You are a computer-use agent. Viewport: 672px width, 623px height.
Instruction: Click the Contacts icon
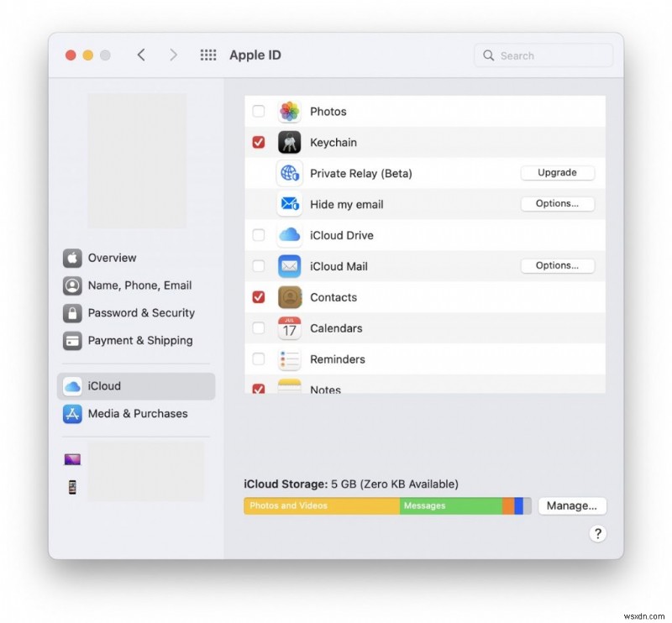[289, 297]
